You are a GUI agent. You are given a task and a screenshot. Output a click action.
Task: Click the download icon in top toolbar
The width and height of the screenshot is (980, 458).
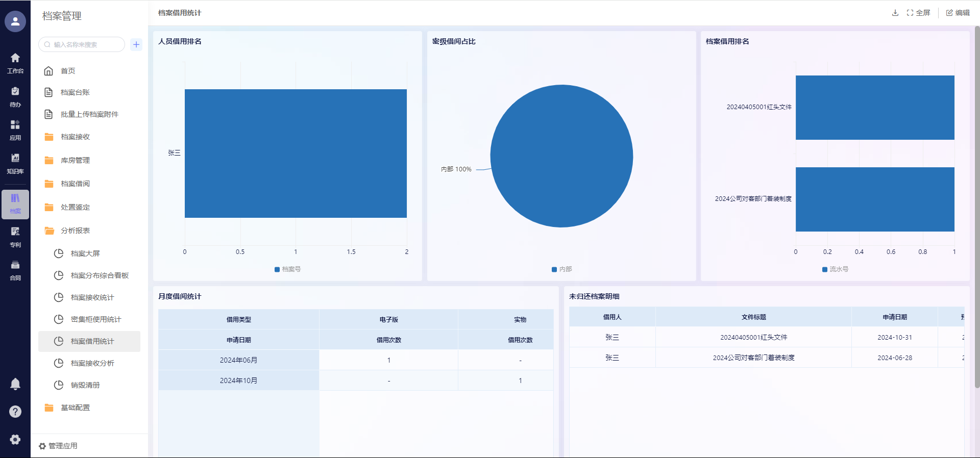coord(895,13)
